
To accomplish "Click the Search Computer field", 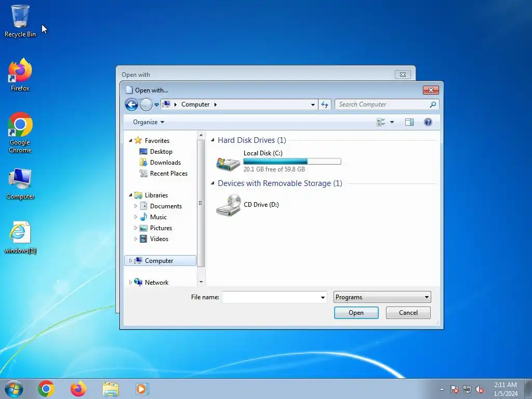I will coord(383,104).
